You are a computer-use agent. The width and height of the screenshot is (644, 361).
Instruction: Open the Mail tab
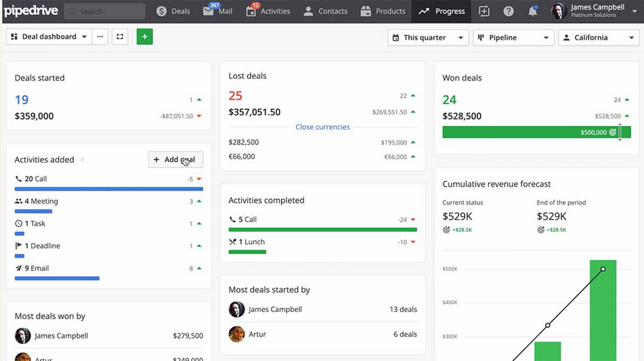click(x=218, y=11)
